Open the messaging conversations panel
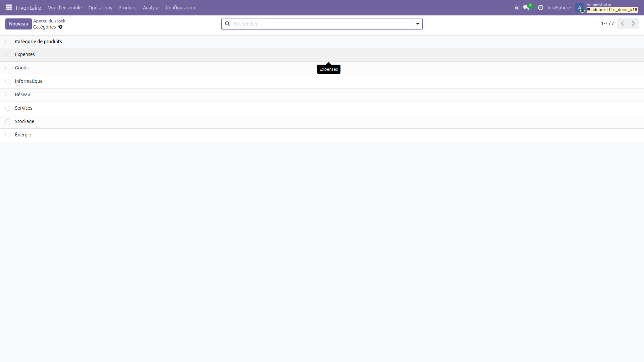Image resolution: width=644 pixels, height=362 pixels. [526, 7]
